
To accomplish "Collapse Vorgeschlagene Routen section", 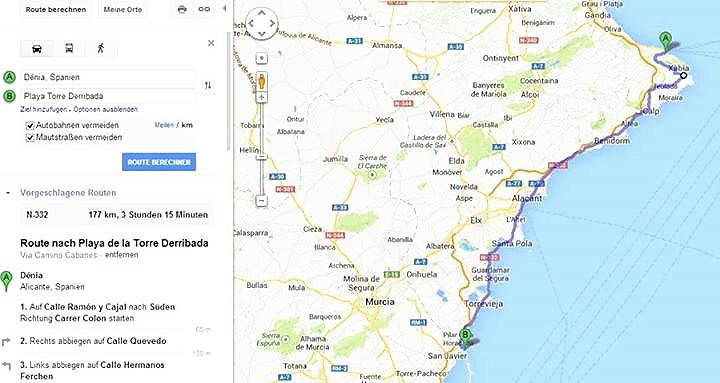I will 8,193.
